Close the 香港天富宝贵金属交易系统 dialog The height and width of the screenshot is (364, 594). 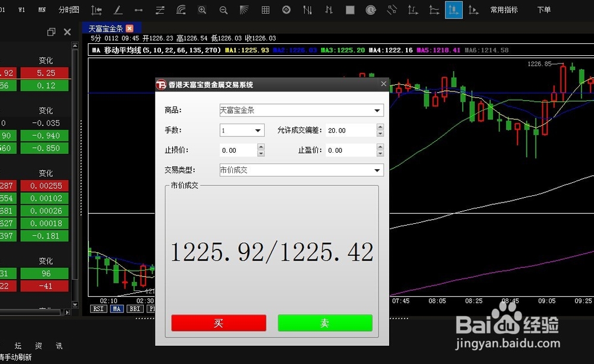[x=383, y=84]
